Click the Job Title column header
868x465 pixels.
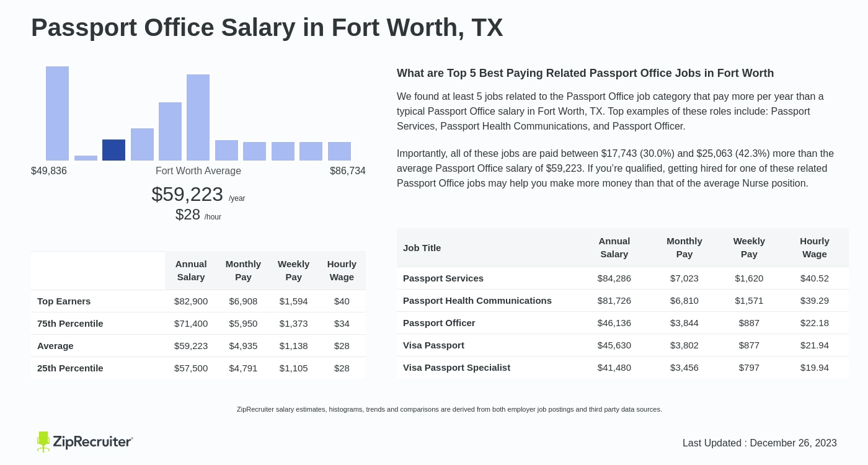[422, 248]
